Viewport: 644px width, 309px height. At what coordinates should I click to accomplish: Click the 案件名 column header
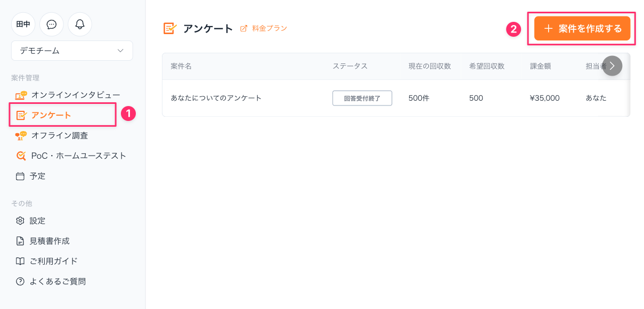181,66
